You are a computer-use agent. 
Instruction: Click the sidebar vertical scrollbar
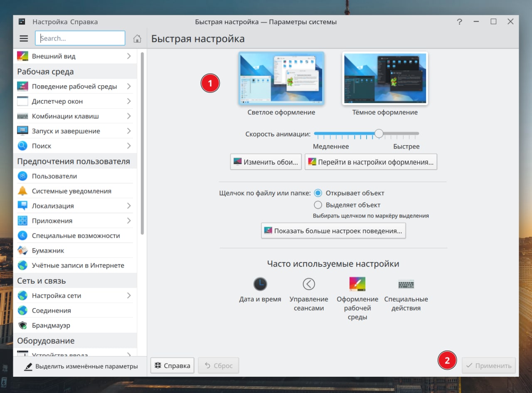pyautogui.click(x=142, y=143)
